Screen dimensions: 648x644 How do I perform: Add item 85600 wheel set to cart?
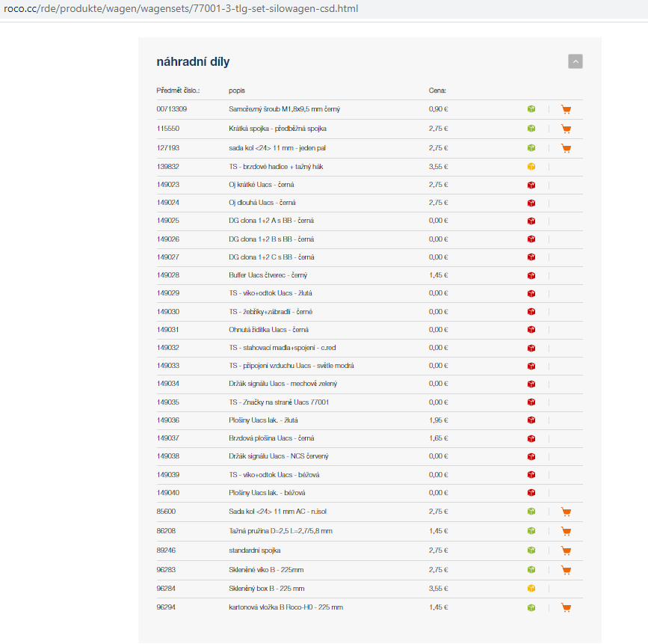point(566,512)
